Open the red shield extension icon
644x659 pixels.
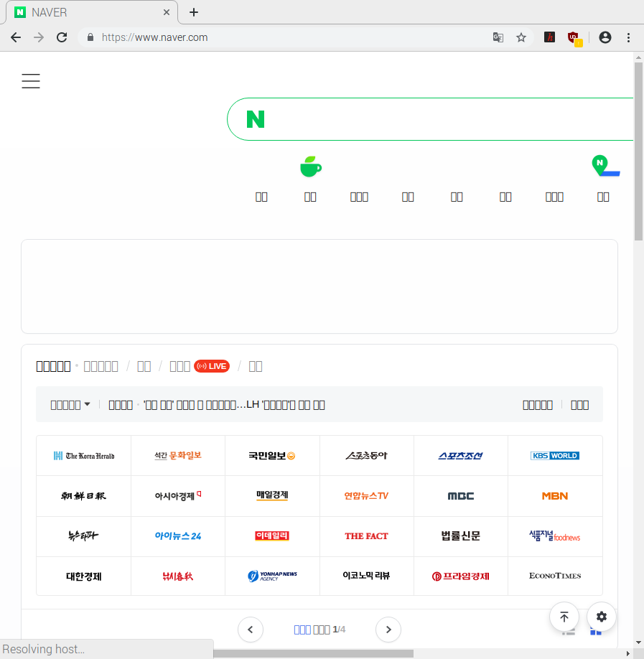574,38
